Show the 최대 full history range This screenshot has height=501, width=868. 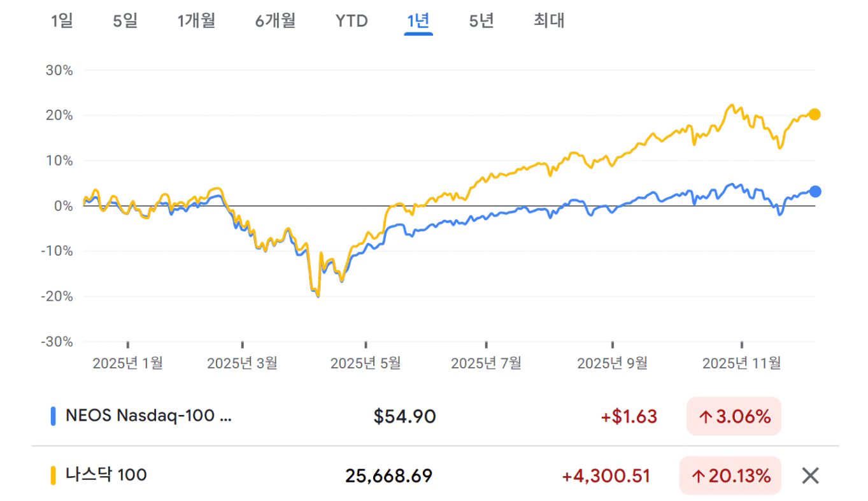tap(549, 21)
